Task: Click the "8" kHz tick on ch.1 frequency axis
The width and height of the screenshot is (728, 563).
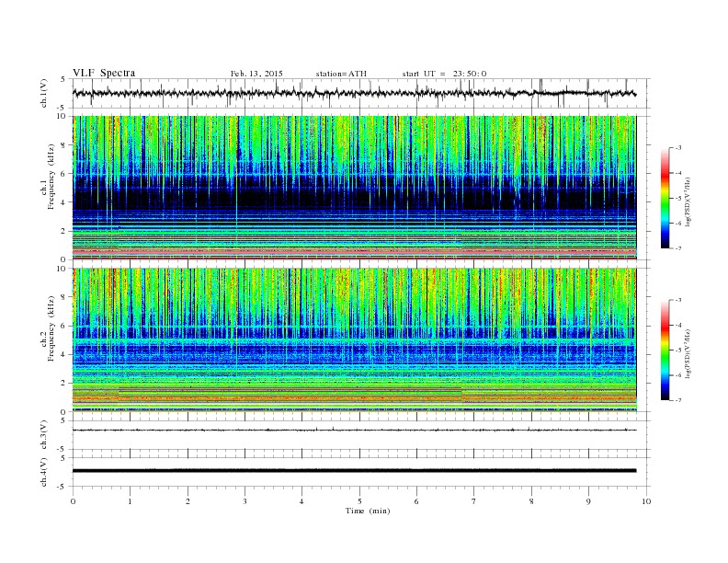Action: click(64, 145)
